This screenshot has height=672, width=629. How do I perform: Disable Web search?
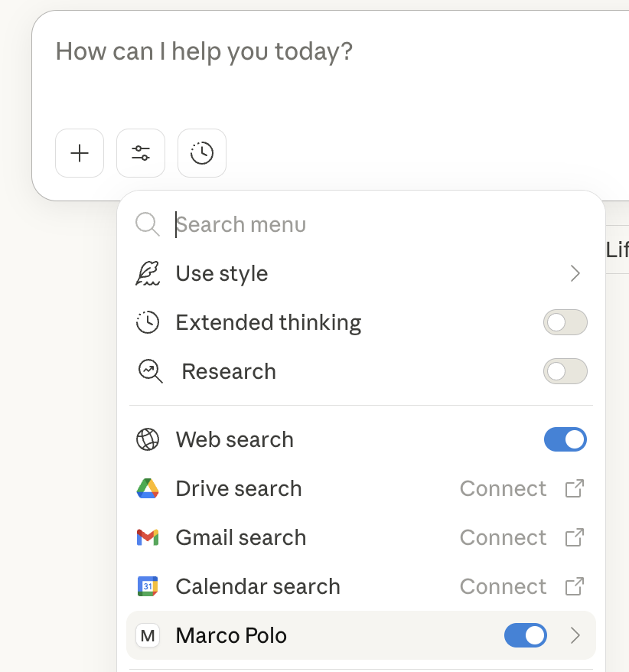(x=565, y=439)
